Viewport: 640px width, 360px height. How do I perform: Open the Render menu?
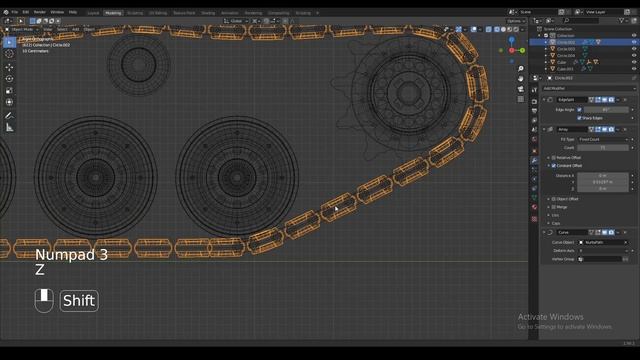coord(40,12)
